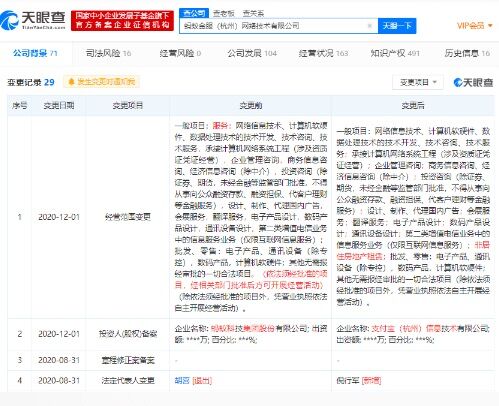Click the company name search input field
Image resolution: width=499 pixels, height=406 pixels.
273,26
